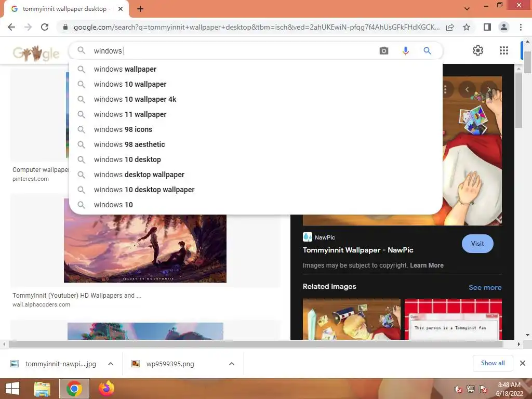This screenshot has width=532, height=399.
Task: Visit the NawPic source page
Action: tap(477, 244)
